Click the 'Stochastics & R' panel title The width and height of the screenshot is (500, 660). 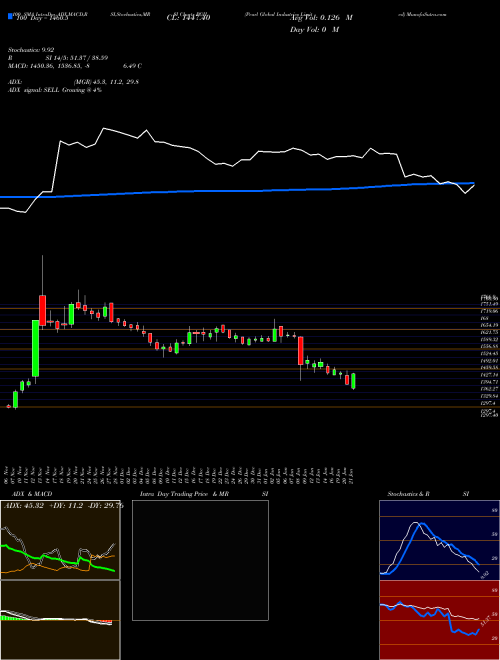[408, 494]
